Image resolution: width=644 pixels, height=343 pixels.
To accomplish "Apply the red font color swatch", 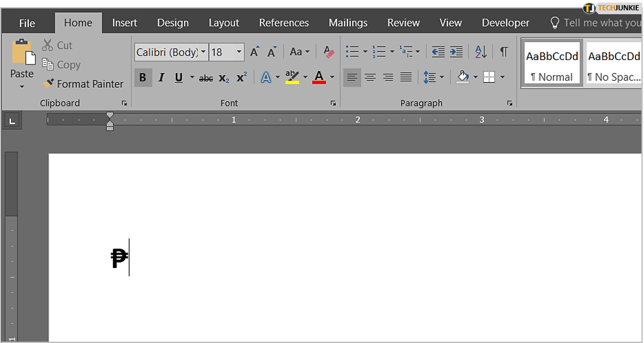I will pos(319,78).
